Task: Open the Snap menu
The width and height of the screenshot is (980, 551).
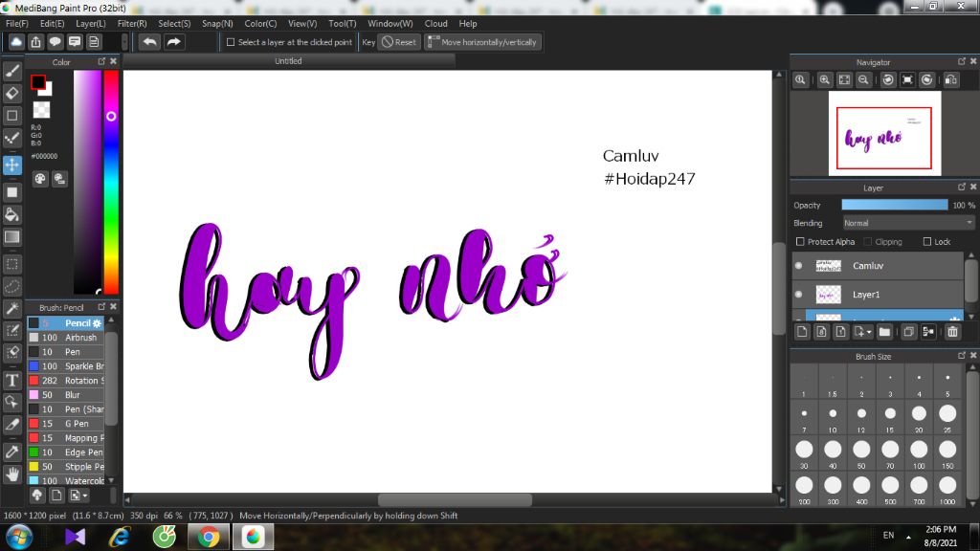Action: (217, 24)
